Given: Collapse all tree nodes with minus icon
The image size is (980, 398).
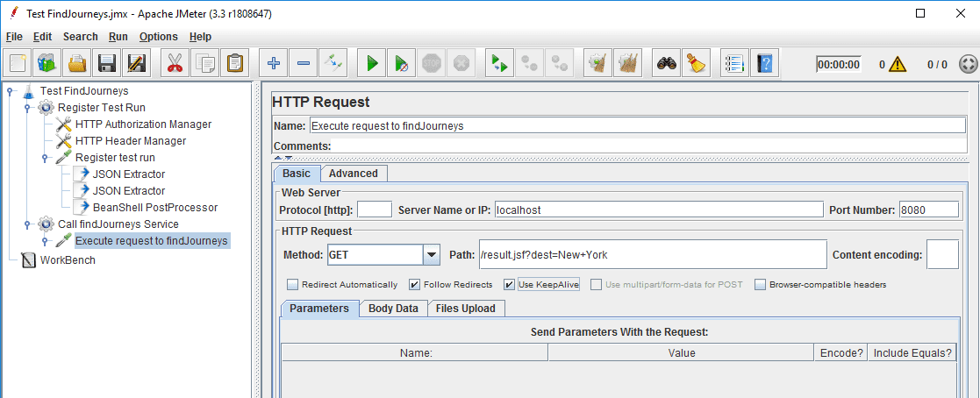Looking at the screenshot, I should click(303, 63).
